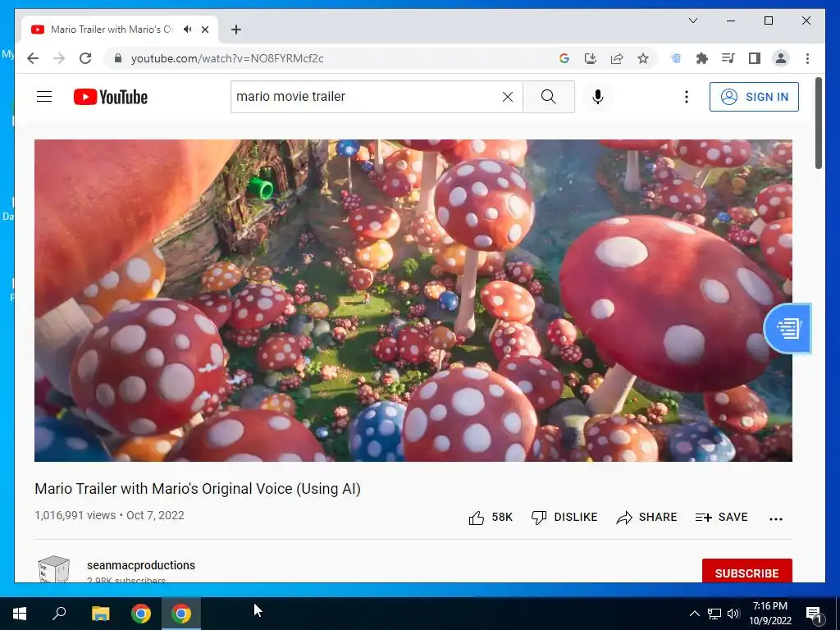Screen dimensions: 840x630
Task: Open Chrome three-dot main menu
Action: click(x=807, y=58)
